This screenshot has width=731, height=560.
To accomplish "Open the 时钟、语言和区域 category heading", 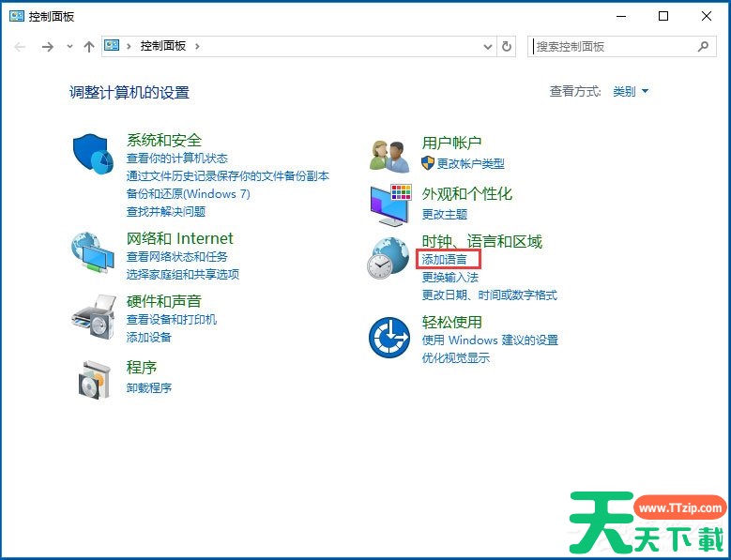I will tap(481, 241).
